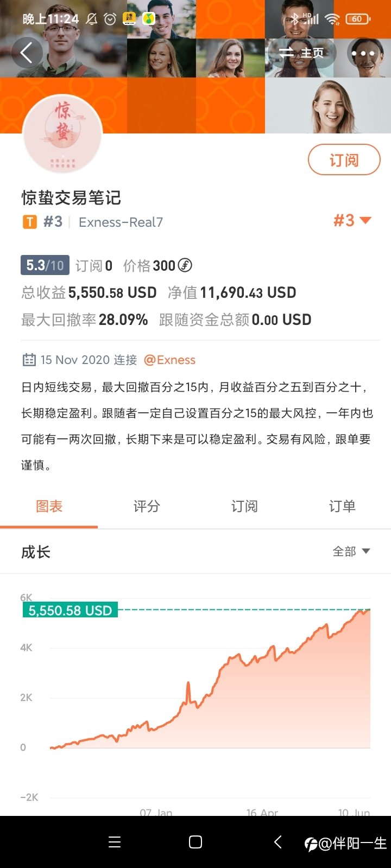
Task: Open the 订阅 tab below description
Action: (x=244, y=506)
